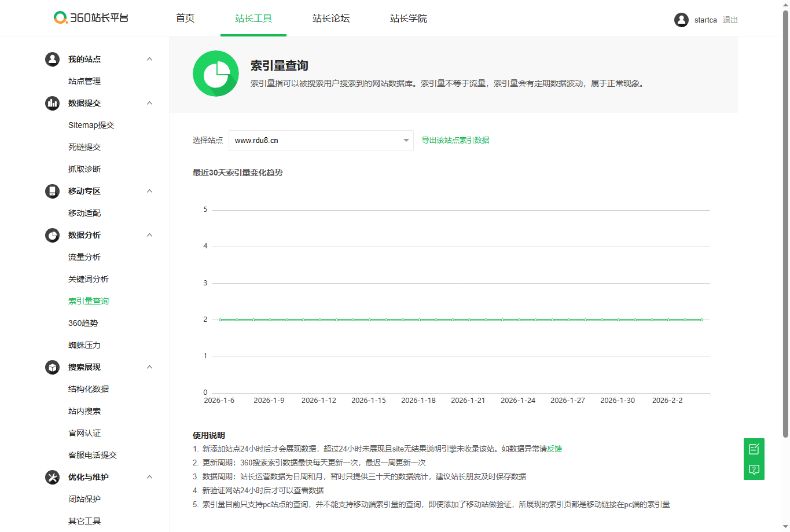Click the 我的站点 person icon
The height and width of the screenshot is (532, 790).
point(53,59)
